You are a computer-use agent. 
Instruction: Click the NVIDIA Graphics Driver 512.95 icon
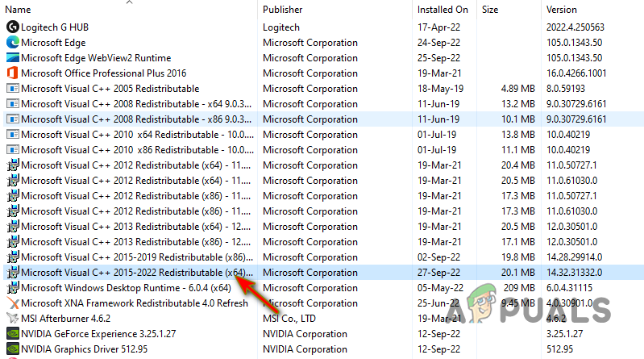pos(13,349)
